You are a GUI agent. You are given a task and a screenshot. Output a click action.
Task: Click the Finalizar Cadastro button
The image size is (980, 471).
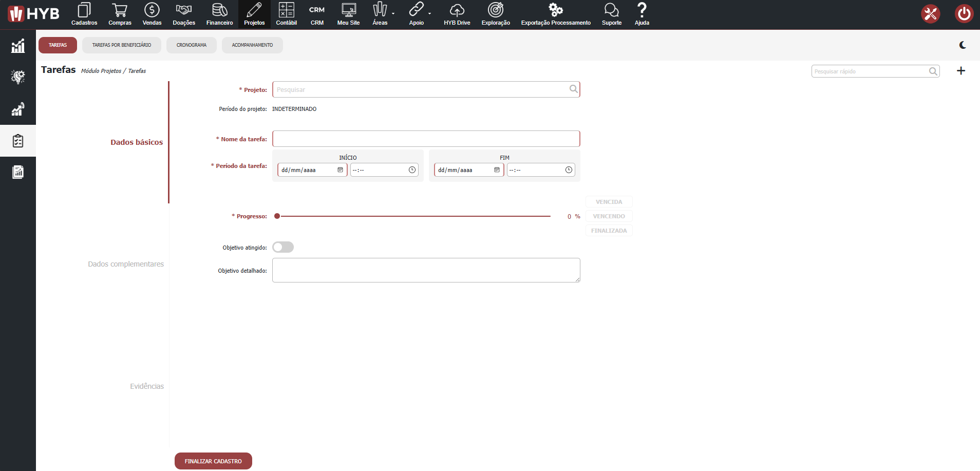click(213, 461)
